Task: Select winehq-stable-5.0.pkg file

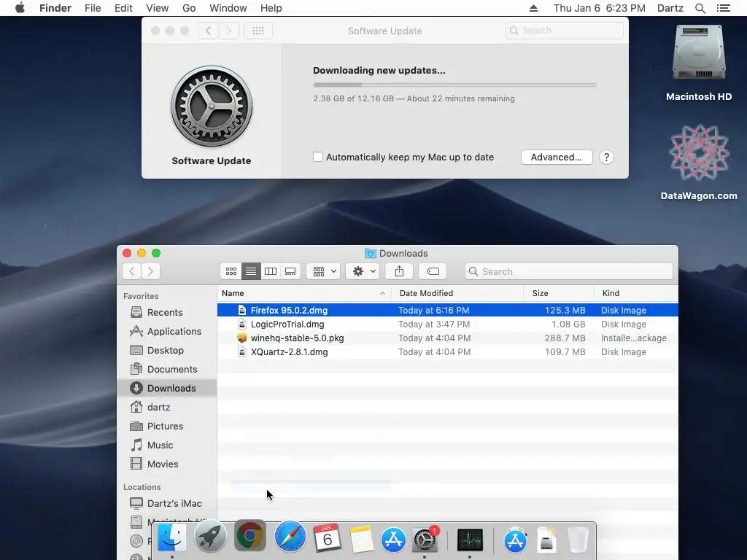Action: click(x=447, y=338)
